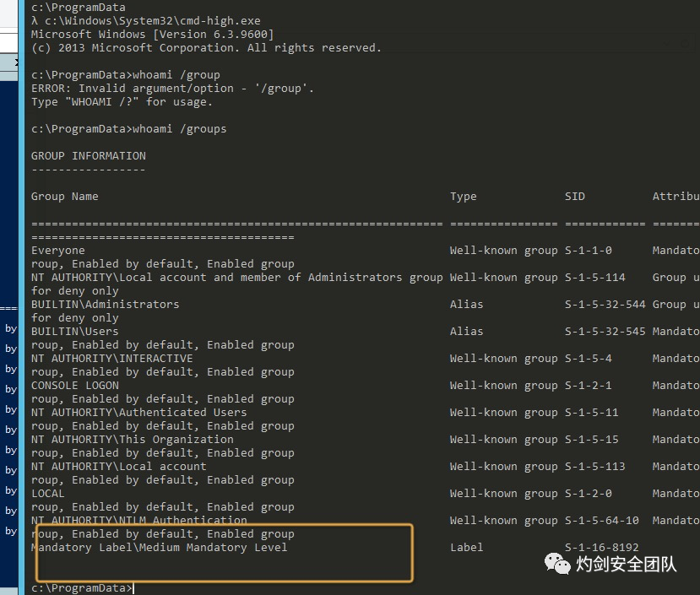Click the SID 'S-1-1-0'
Screen dimensions: 700x595
[589, 251]
